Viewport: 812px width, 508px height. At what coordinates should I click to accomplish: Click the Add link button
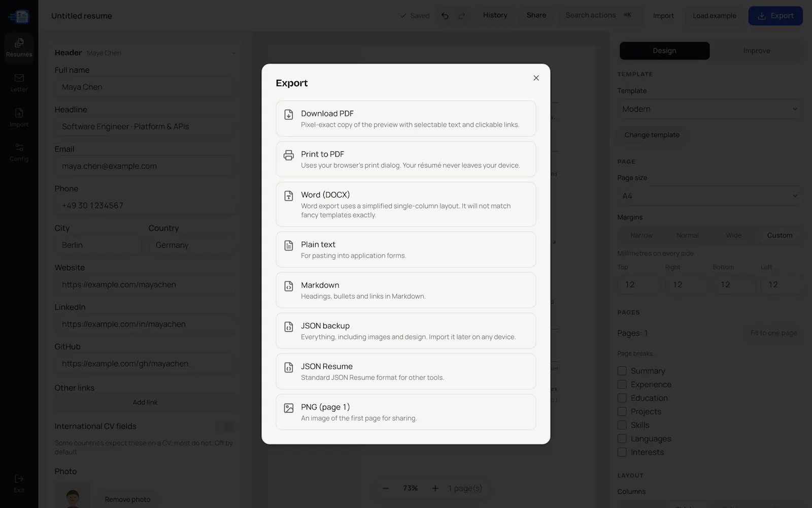tap(145, 402)
